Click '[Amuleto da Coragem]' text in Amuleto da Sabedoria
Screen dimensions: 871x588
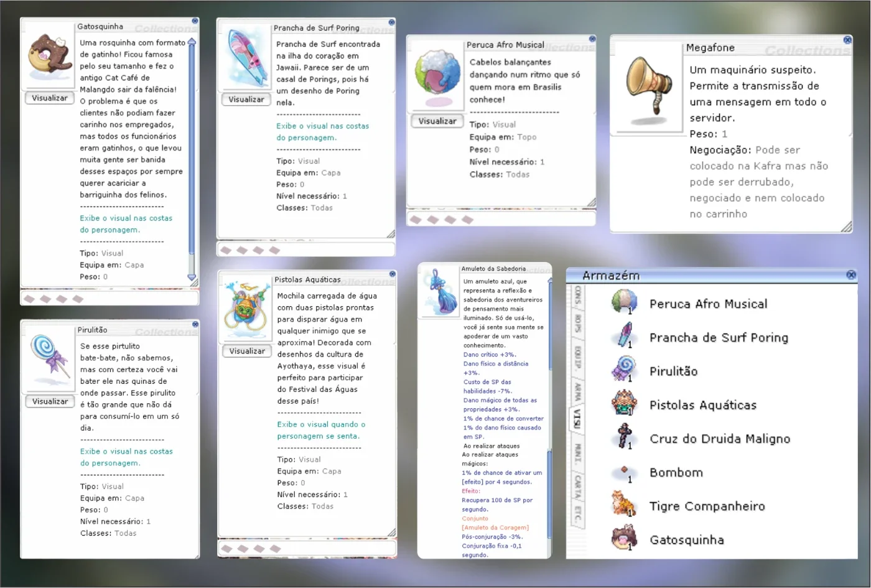pos(495,528)
